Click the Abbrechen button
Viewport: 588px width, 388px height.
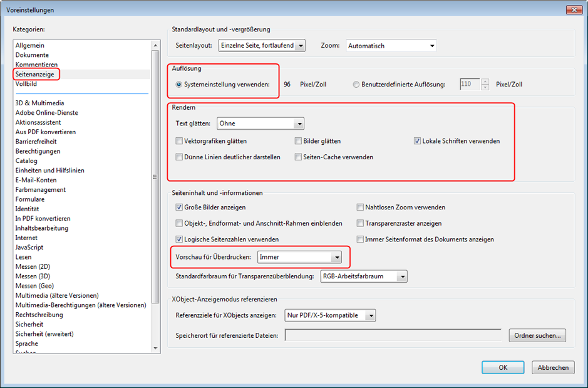(x=553, y=367)
